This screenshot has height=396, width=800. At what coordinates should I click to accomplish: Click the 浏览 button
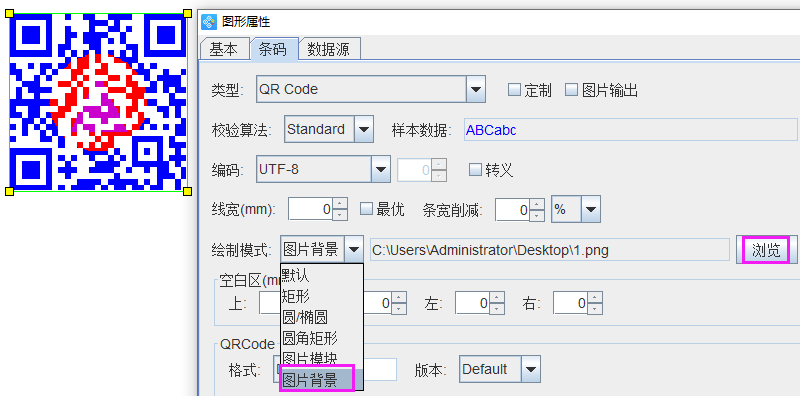point(766,250)
